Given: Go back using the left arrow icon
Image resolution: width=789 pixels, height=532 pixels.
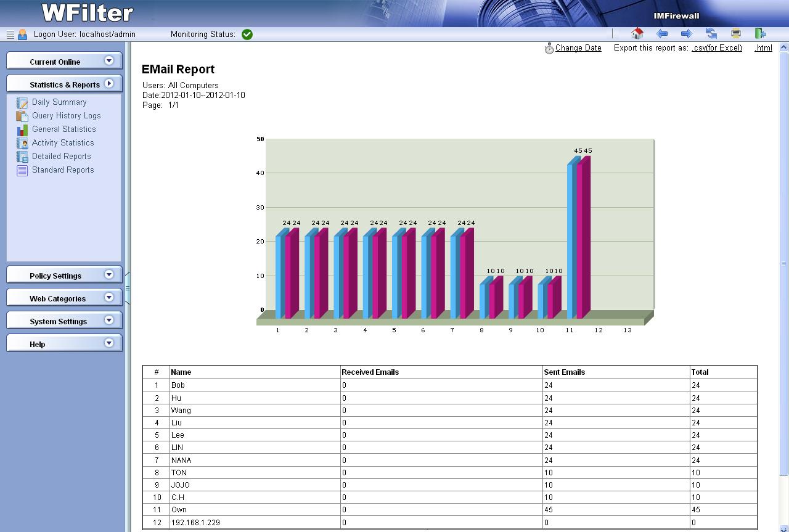Looking at the screenshot, I should tap(662, 34).
